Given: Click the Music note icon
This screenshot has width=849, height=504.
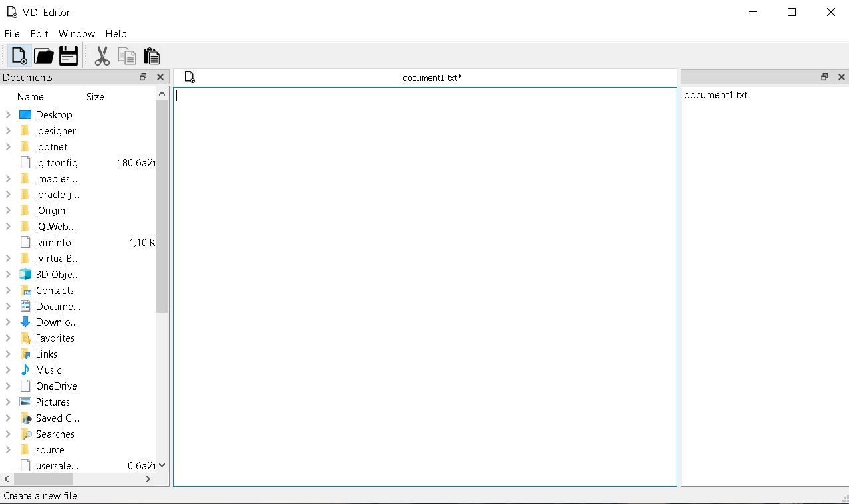Looking at the screenshot, I should [x=25, y=370].
